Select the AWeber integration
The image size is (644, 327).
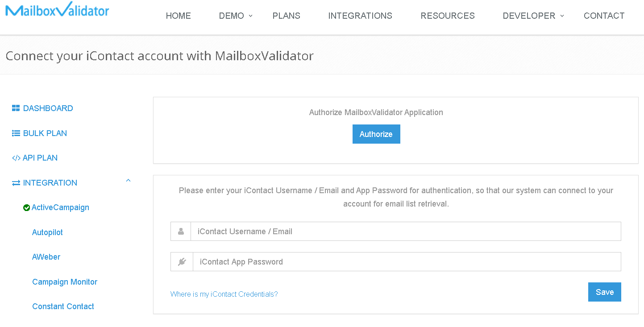[46, 257]
